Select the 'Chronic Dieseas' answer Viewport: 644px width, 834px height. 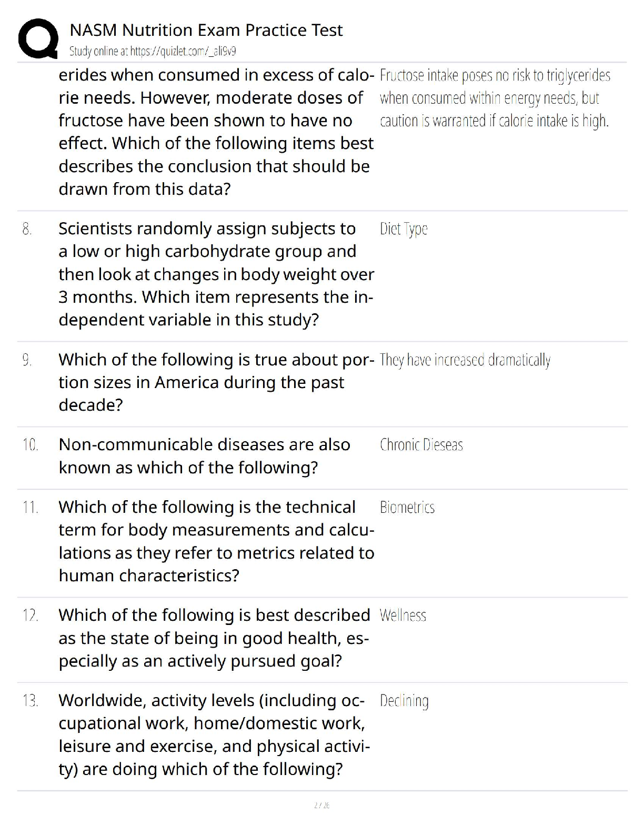pos(421,445)
